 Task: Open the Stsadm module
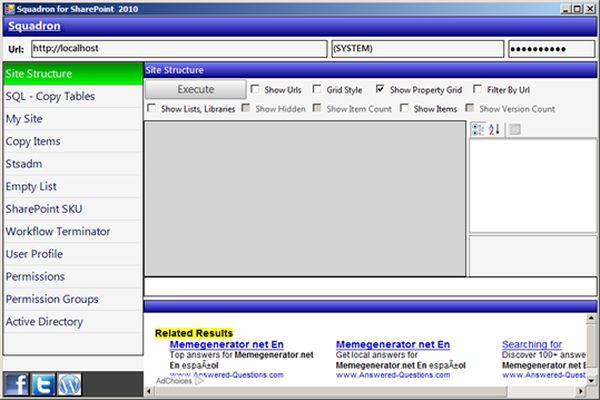click(73, 164)
